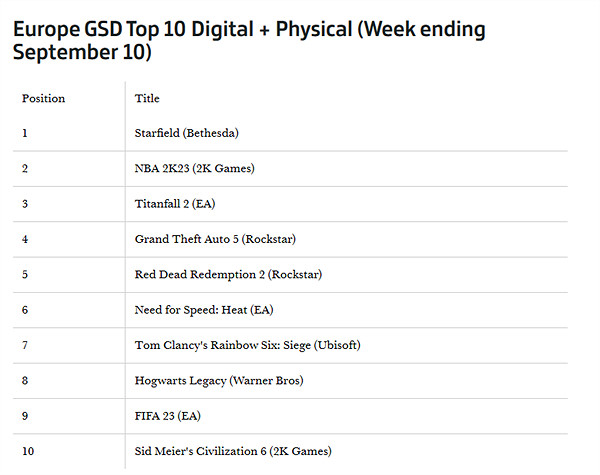
Task: Click position number 5 cell
Action: tap(25, 274)
